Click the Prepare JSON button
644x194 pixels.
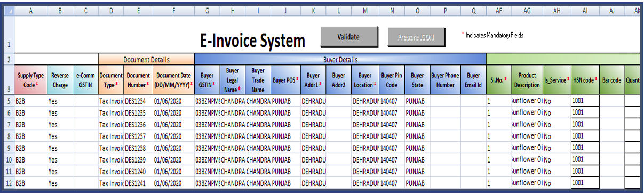416,37
